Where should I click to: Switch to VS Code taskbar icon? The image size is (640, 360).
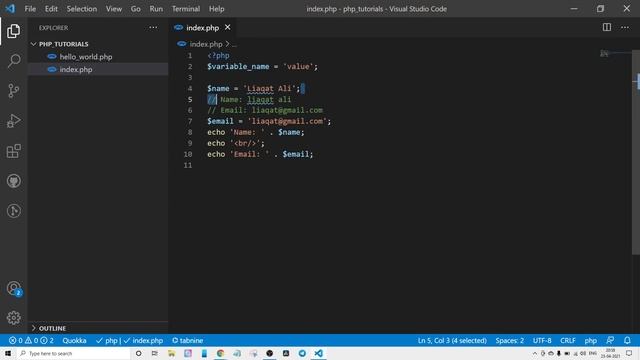point(318,353)
